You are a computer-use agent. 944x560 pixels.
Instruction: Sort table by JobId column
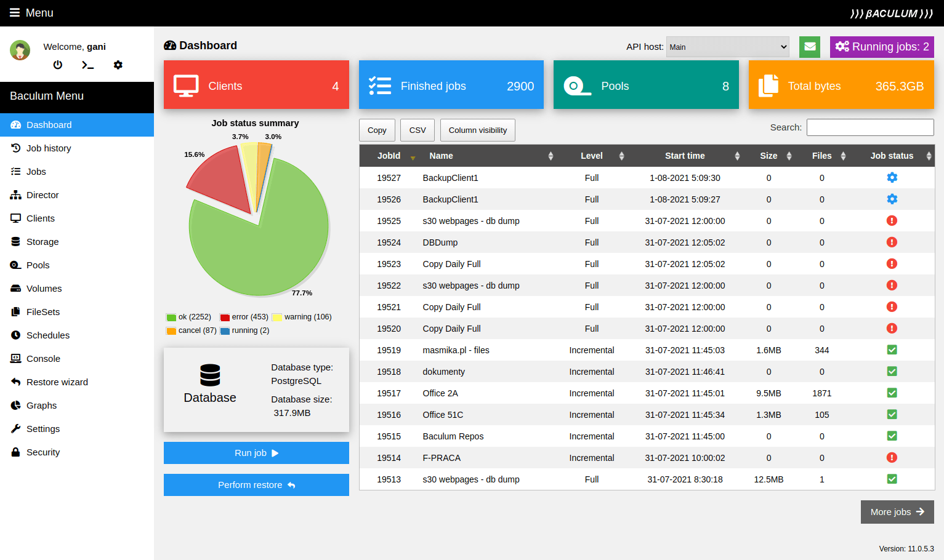389,156
